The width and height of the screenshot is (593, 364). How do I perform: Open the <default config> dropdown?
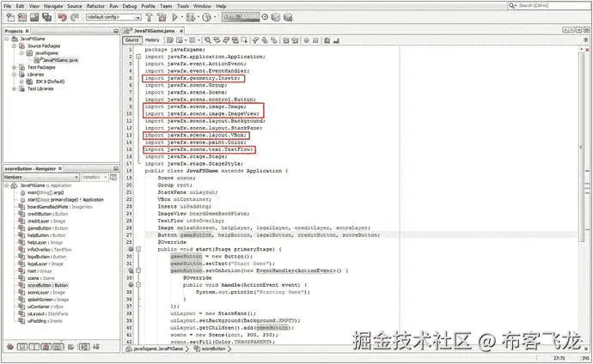(113, 17)
